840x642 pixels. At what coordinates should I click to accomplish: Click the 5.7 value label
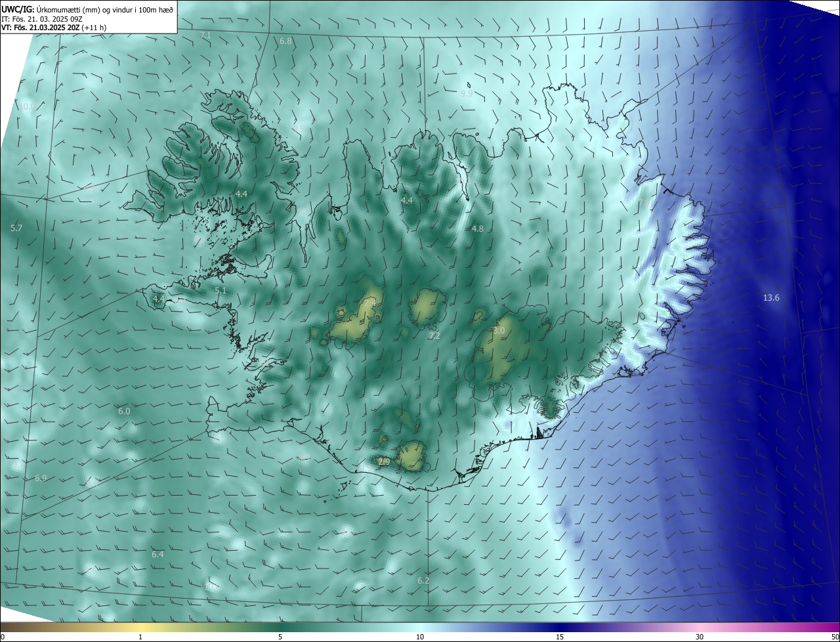tap(16, 228)
